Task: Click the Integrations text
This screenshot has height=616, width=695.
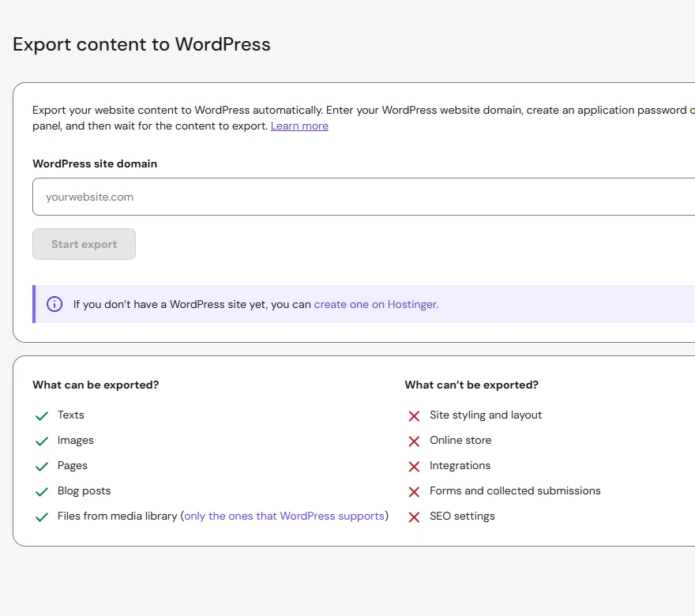Action: pos(460,465)
